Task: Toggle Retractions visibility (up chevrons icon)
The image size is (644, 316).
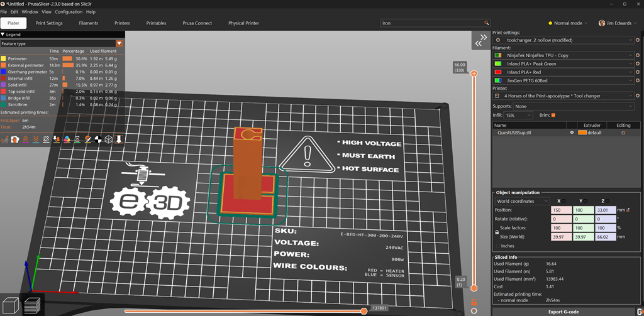Action: pos(25,139)
